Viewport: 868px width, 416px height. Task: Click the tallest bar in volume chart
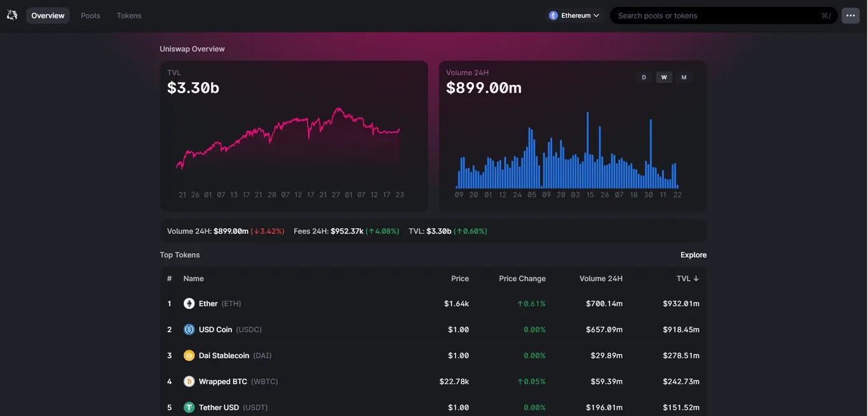tap(587, 150)
